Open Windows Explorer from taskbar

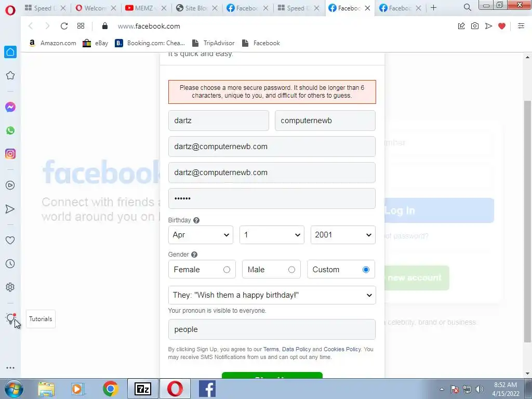pyautogui.click(x=46, y=389)
